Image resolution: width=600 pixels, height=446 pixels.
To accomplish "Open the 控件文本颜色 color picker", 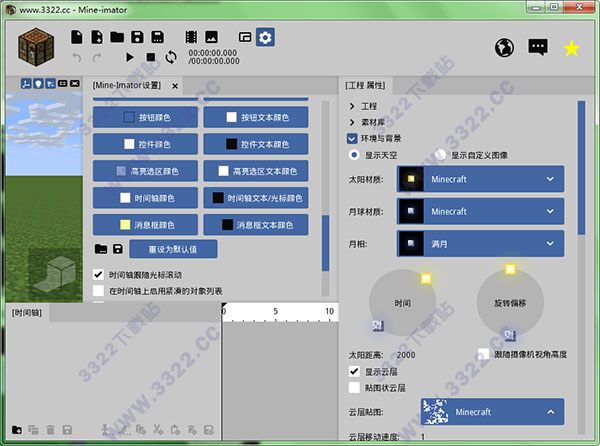I will [256, 144].
